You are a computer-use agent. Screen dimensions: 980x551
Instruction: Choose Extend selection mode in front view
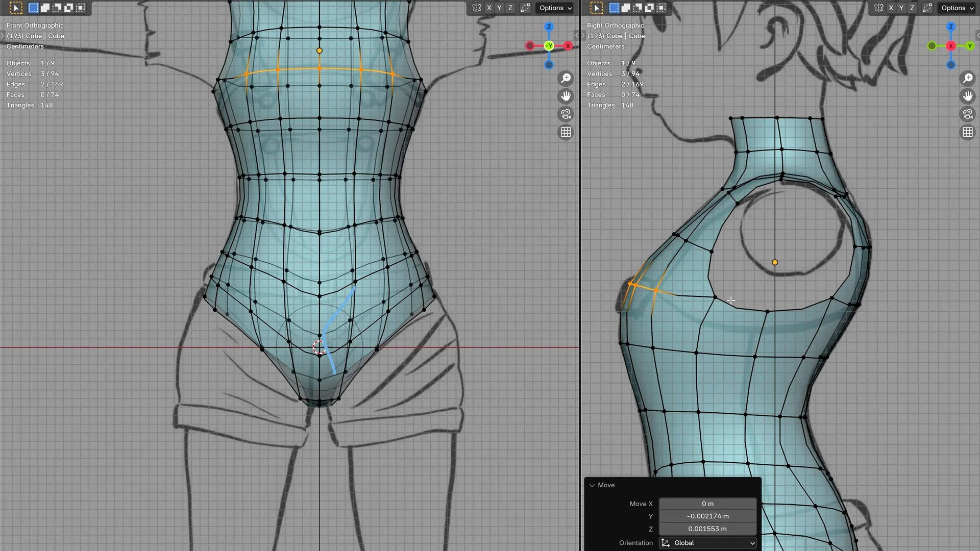(x=45, y=8)
